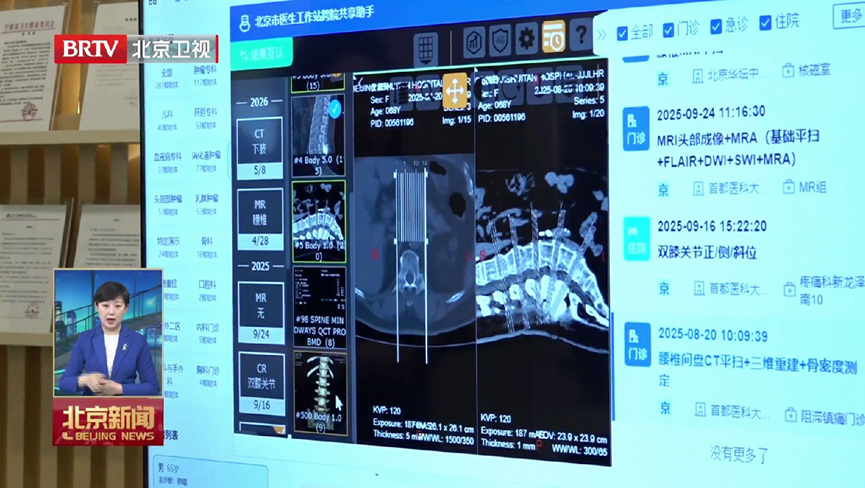Open the 2025-09-16 15:22:20 record
The height and width of the screenshot is (488, 865).
click(x=712, y=226)
